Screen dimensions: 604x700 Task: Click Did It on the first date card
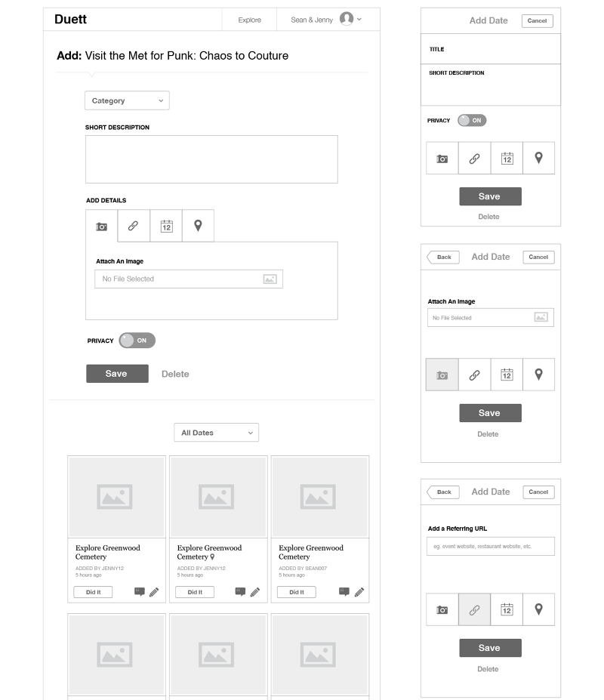click(x=93, y=592)
